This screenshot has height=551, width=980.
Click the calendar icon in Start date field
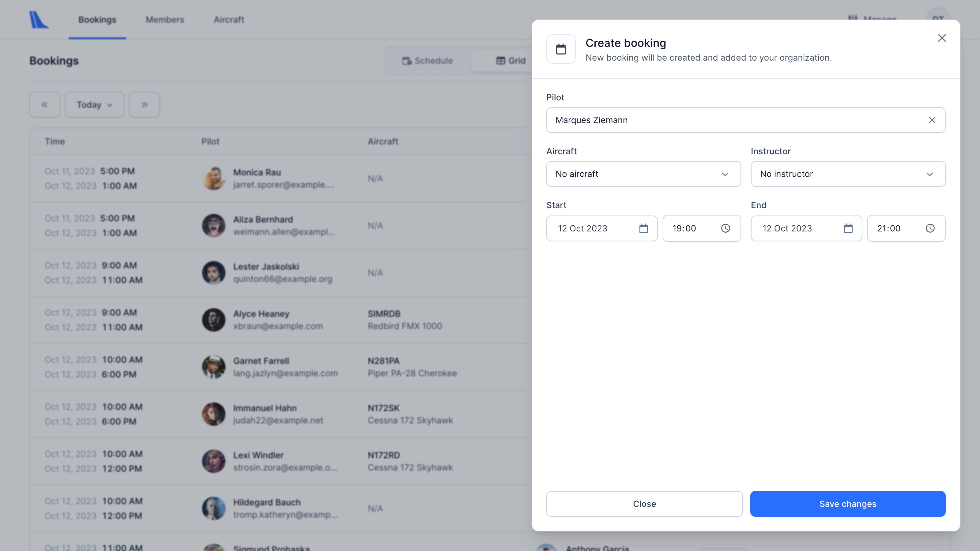click(643, 229)
